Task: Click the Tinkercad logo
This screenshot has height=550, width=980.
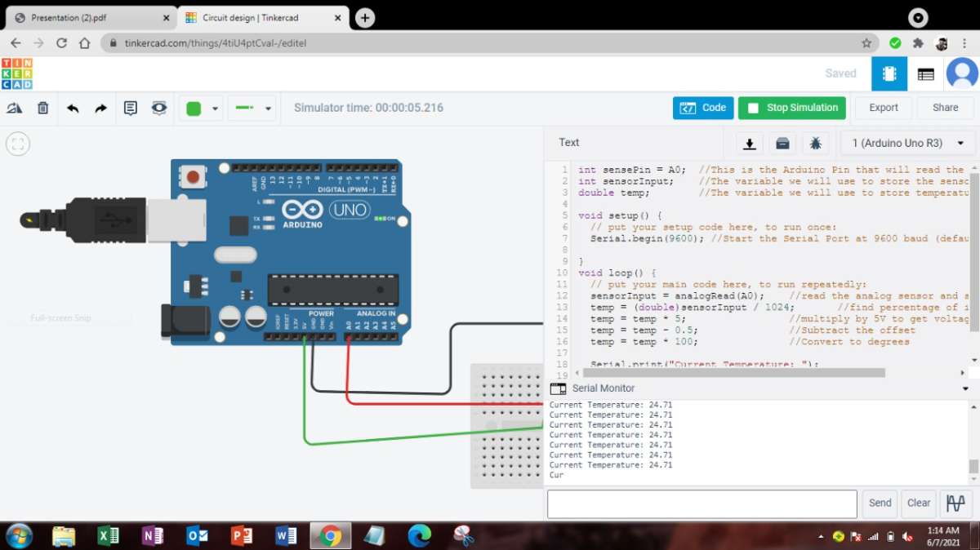Action: [17, 73]
